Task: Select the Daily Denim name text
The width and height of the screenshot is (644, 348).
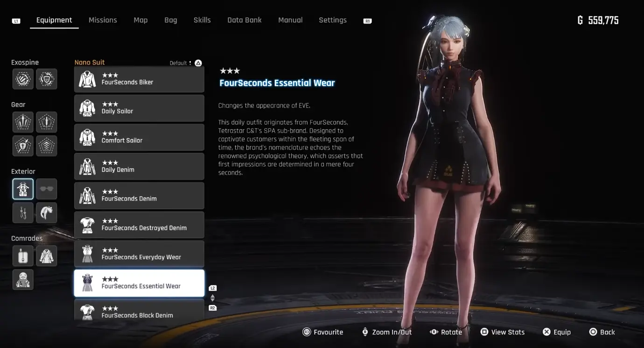Action: coord(118,170)
